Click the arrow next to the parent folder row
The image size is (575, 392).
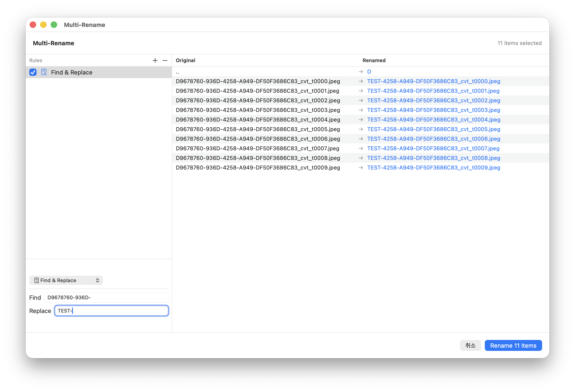[x=360, y=72]
